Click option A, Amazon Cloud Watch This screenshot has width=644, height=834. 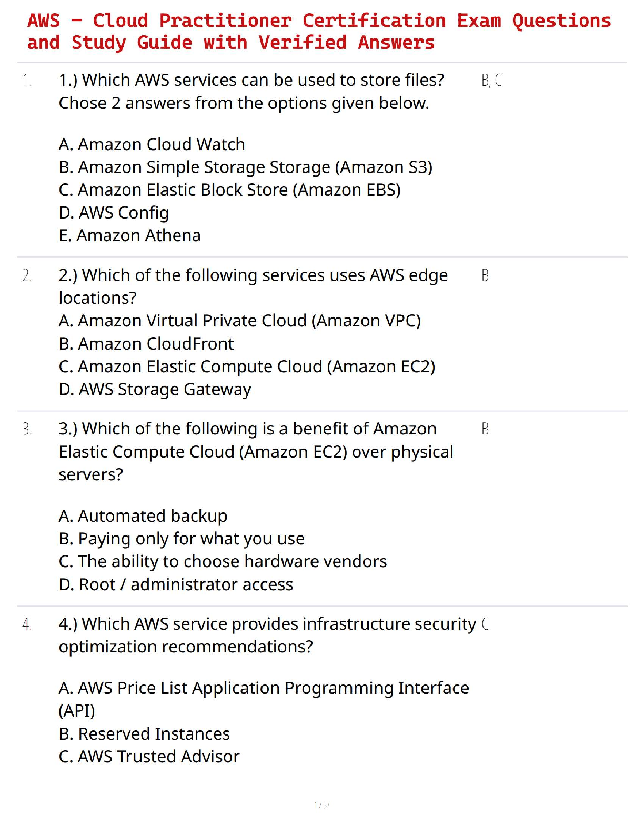point(152,144)
